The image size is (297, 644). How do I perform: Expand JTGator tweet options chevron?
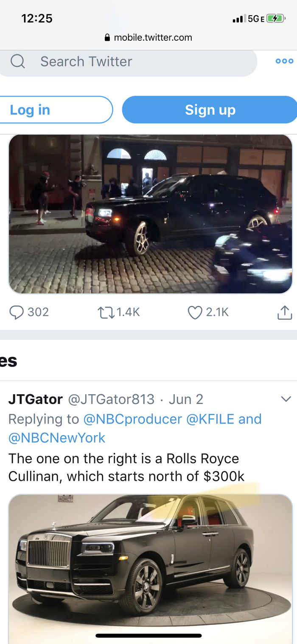(286, 399)
